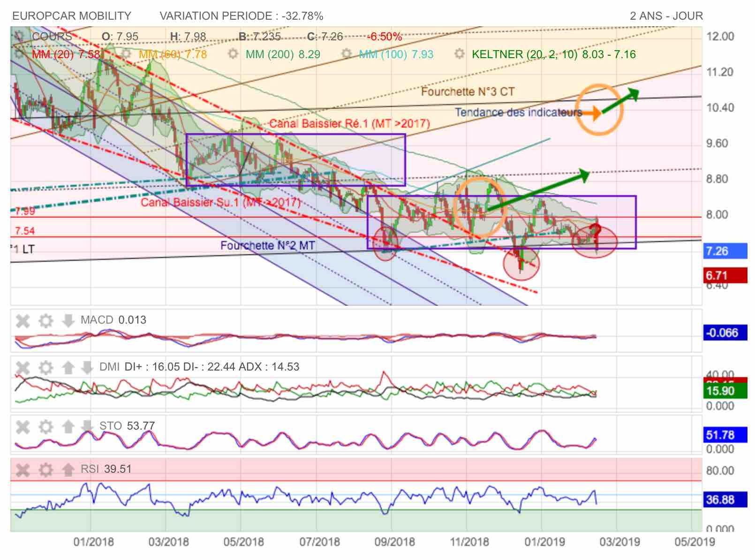Click the 8.80 price axis label
The width and height of the screenshot is (755, 560).
coord(717,179)
